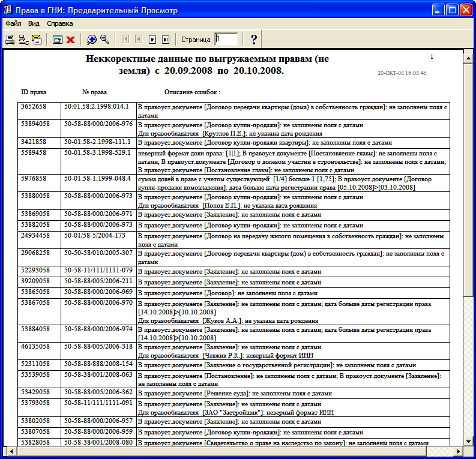The image size is (476, 459).
Task: Click the horizontal scrollbar left arrow
Action: point(11,451)
